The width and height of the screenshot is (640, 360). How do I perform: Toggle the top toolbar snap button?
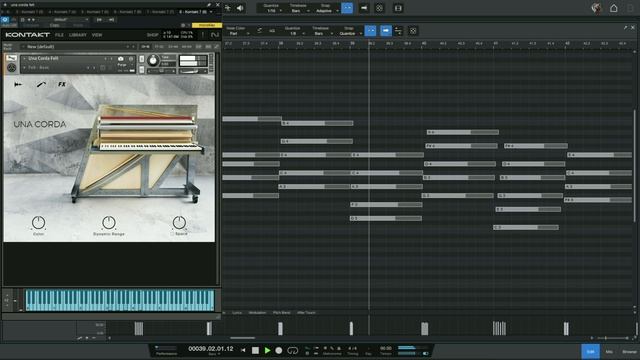pyautogui.click(x=347, y=8)
